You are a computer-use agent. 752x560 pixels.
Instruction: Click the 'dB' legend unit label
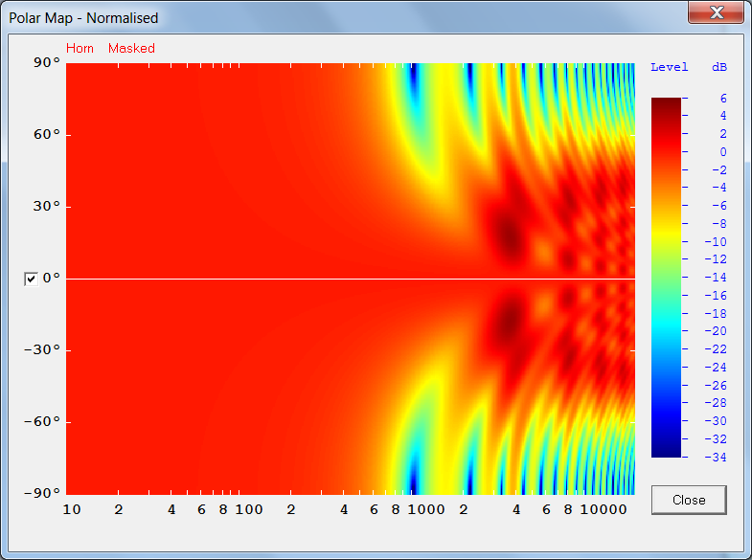click(719, 67)
